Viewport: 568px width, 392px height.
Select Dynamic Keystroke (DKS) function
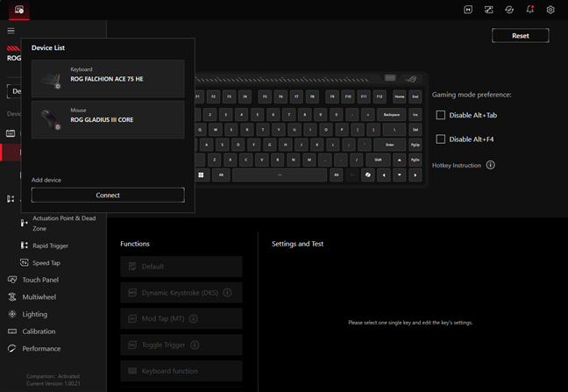[x=181, y=293]
